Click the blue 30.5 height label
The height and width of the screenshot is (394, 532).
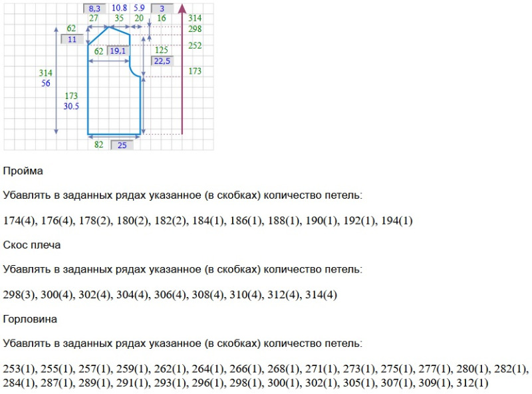pos(71,106)
